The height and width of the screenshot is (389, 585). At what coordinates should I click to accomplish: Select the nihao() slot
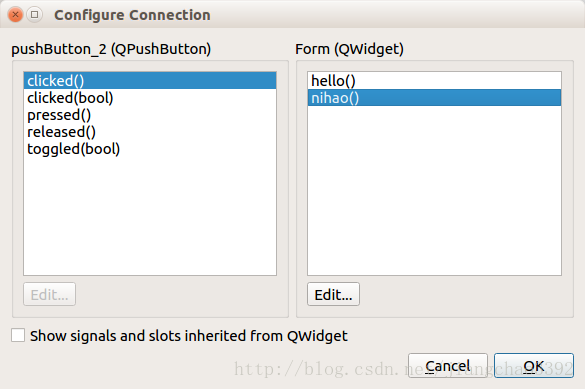click(434, 98)
